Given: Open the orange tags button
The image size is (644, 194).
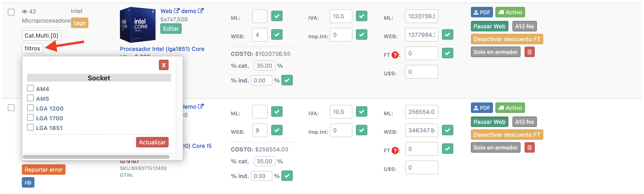Looking at the screenshot, I should click(79, 23).
